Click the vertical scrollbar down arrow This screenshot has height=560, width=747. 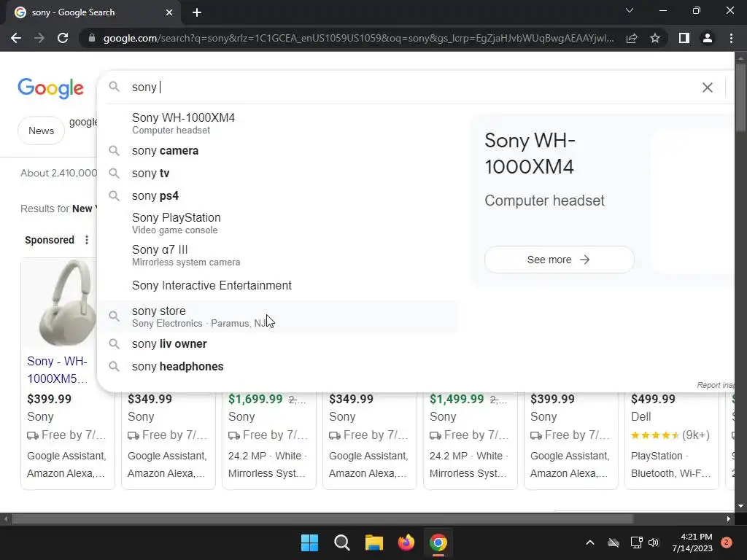(740, 506)
